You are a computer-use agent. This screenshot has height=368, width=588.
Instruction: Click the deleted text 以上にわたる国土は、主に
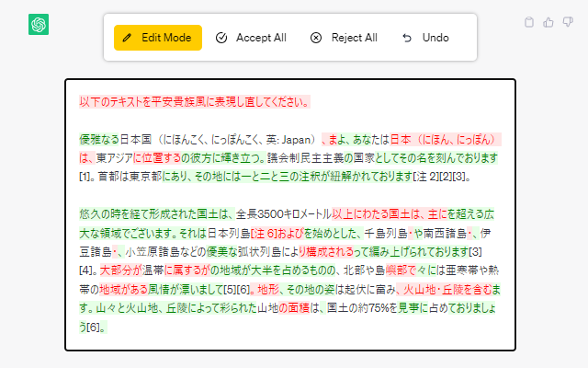click(x=390, y=214)
